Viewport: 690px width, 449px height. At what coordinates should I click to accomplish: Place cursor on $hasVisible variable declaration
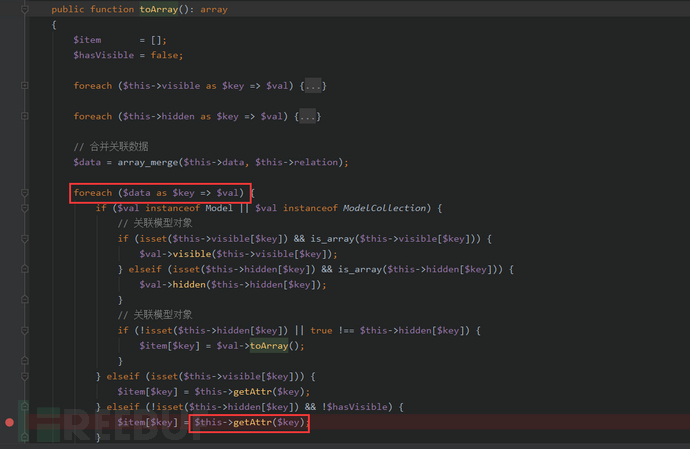pyautogui.click(x=98, y=55)
